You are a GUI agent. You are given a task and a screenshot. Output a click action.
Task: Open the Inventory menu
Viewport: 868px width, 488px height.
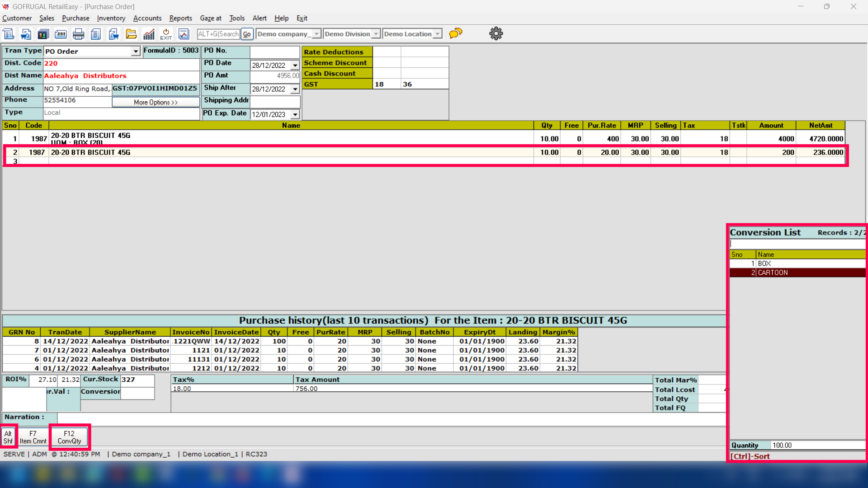(111, 18)
